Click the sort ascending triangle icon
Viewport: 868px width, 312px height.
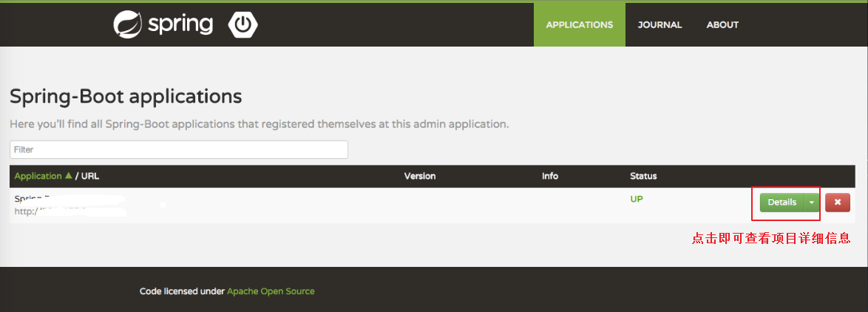tap(69, 175)
